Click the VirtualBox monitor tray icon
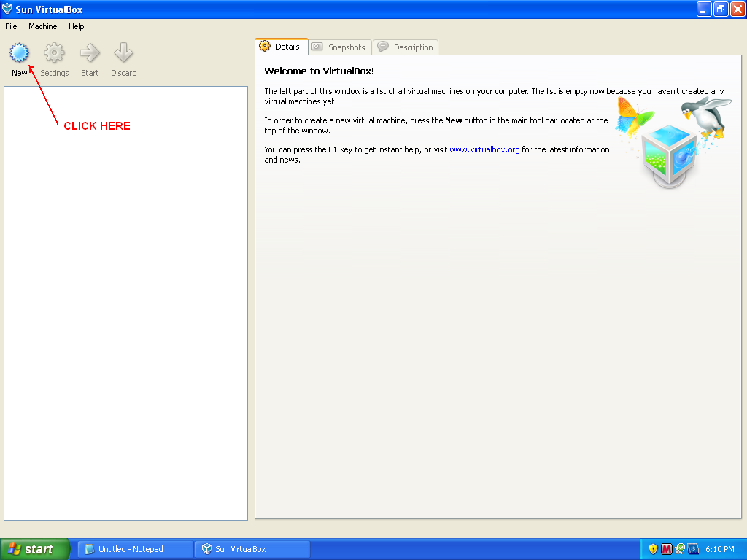 (x=693, y=549)
